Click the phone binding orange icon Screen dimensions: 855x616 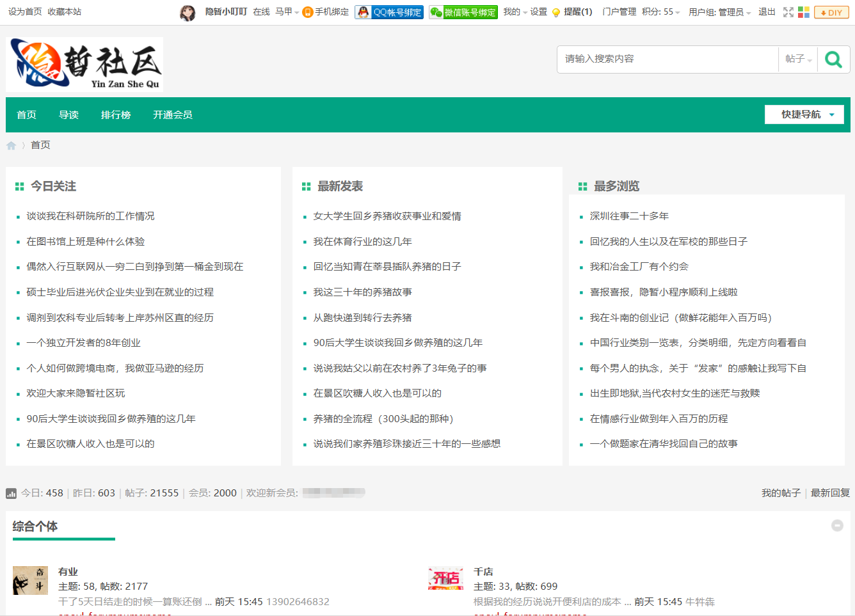307,12
